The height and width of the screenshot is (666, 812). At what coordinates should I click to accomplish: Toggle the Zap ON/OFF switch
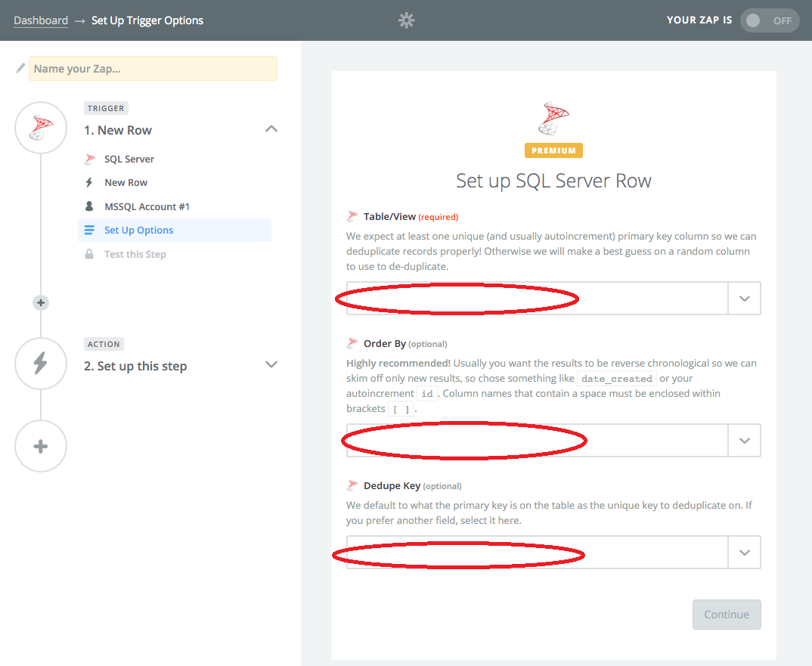[x=770, y=20]
